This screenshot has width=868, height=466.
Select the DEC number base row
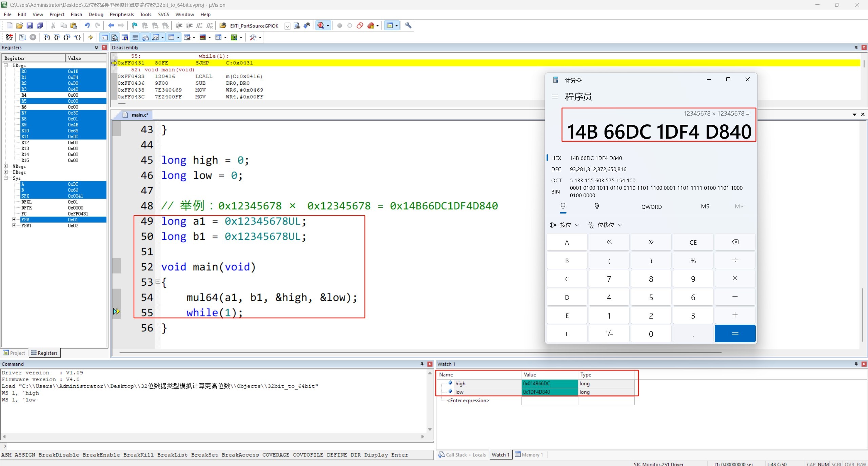[x=651, y=169]
